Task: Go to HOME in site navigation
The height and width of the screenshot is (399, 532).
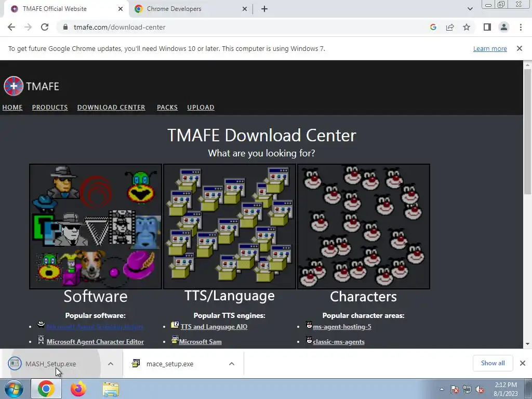Action: tap(12, 107)
